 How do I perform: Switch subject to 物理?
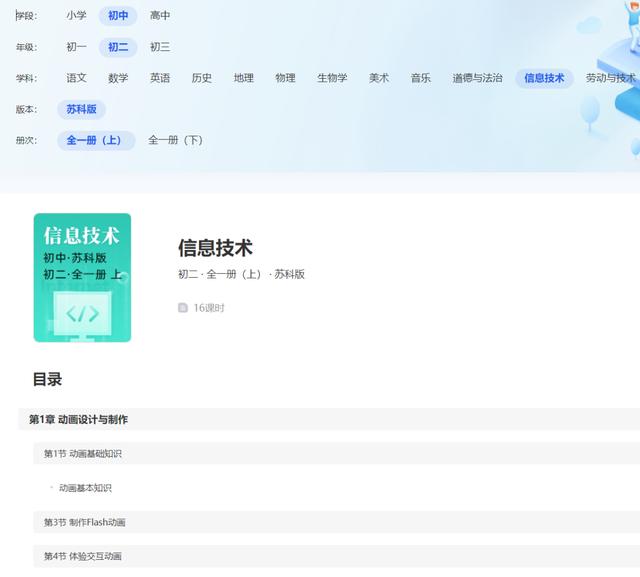(285, 78)
